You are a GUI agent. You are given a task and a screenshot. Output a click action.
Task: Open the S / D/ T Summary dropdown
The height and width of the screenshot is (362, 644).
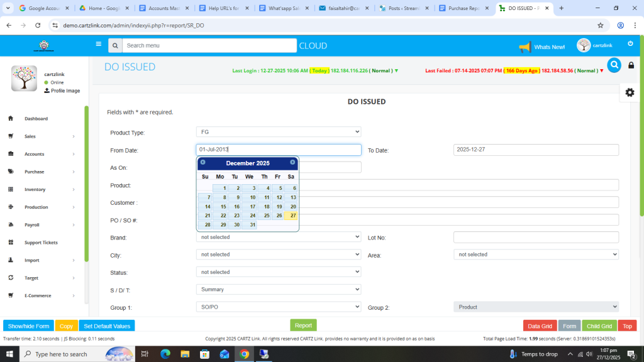pyautogui.click(x=279, y=290)
